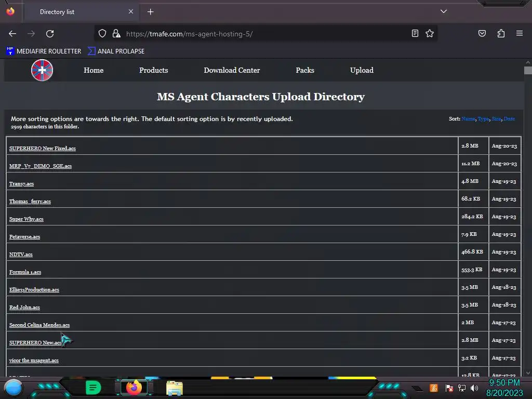
Task: Open the Products menu item
Action: [x=153, y=70]
